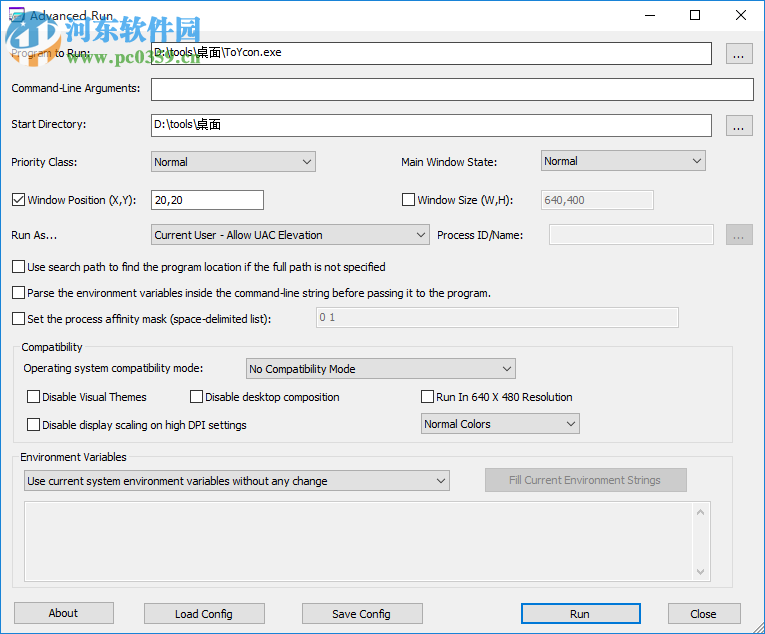Click the About button
This screenshot has height=634, width=765.
point(63,613)
